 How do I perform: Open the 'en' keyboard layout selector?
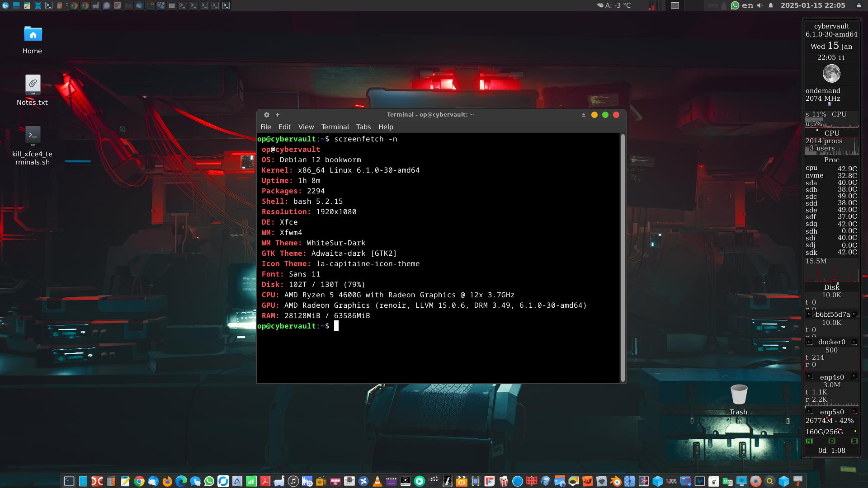tap(748, 5)
